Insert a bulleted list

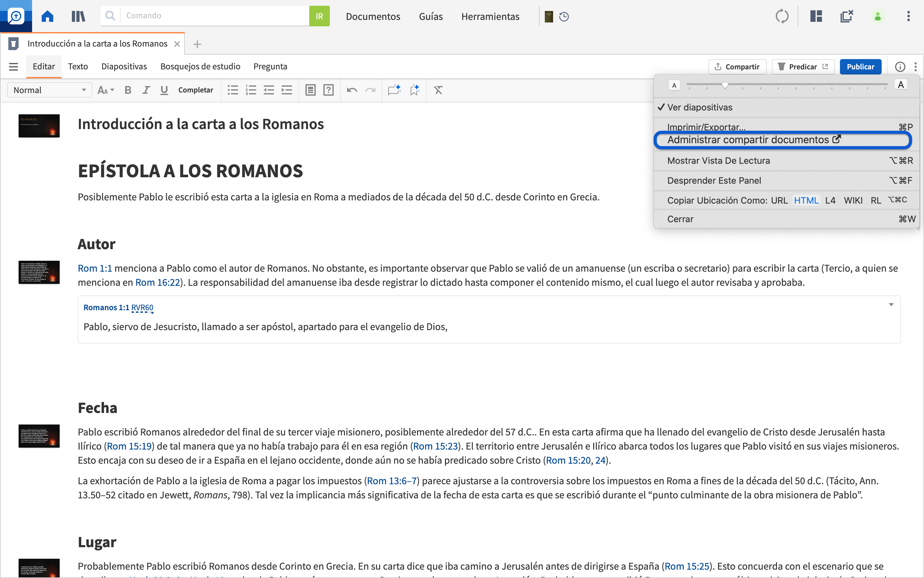pyautogui.click(x=233, y=90)
